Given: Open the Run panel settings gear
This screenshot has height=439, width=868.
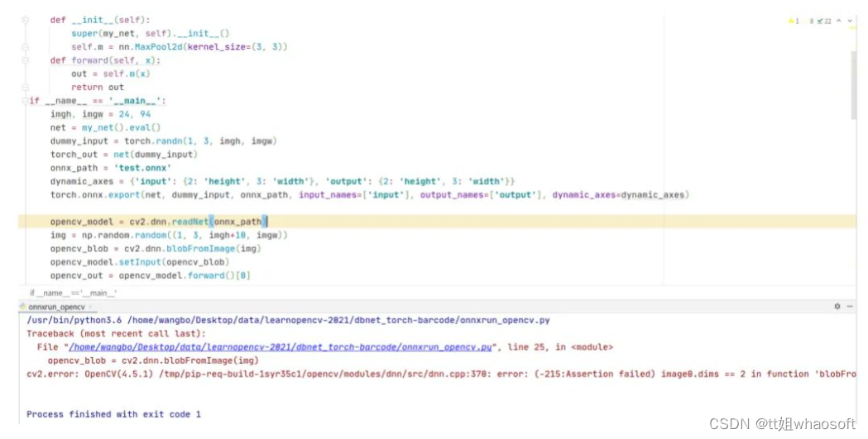Looking at the screenshot, I should 837,306.
